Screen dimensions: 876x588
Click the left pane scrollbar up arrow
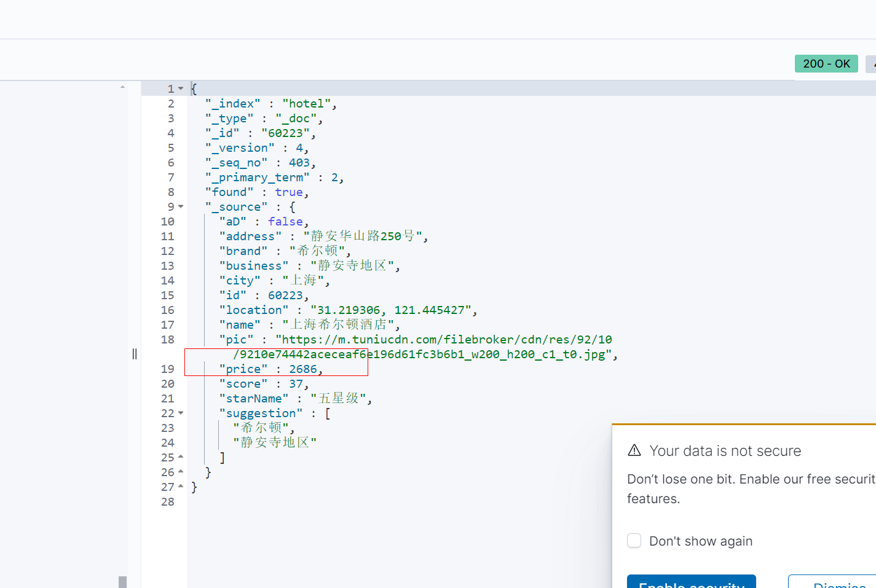(122, 87)
